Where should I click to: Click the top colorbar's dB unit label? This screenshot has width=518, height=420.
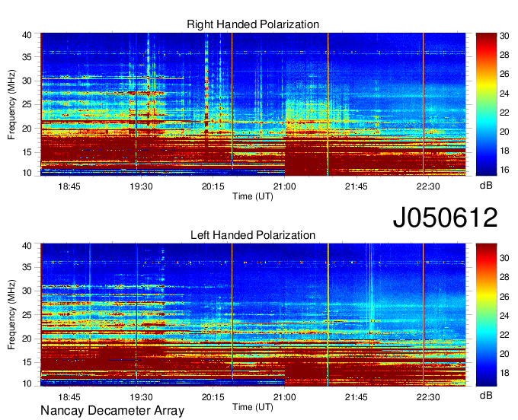click(486, 186)
